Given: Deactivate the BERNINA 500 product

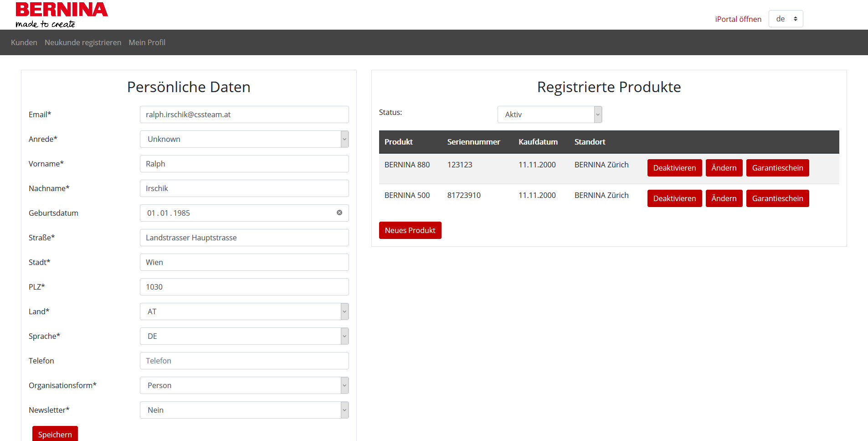Looking at the screenshot, I should click(674, 198).
